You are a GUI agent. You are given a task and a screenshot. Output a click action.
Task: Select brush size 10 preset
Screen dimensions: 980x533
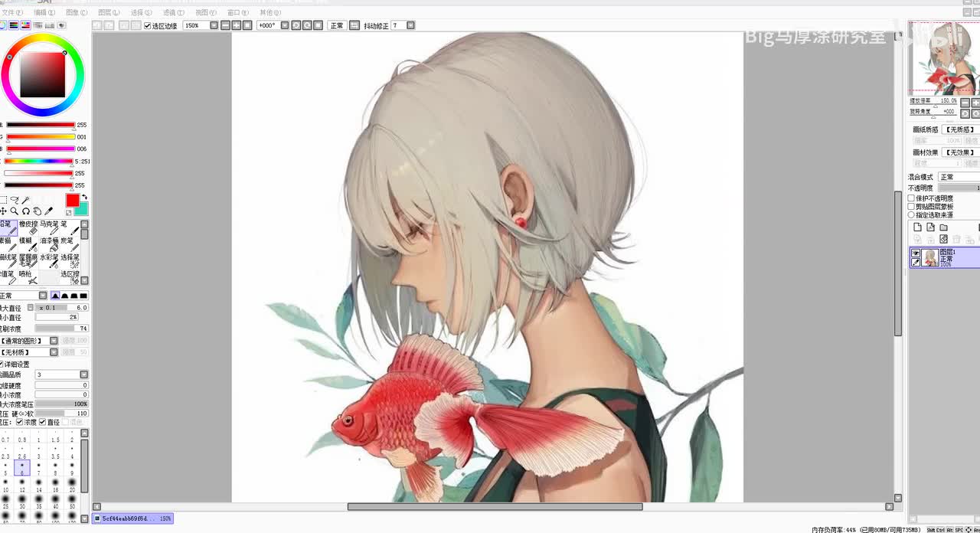(x=5, y=484)
